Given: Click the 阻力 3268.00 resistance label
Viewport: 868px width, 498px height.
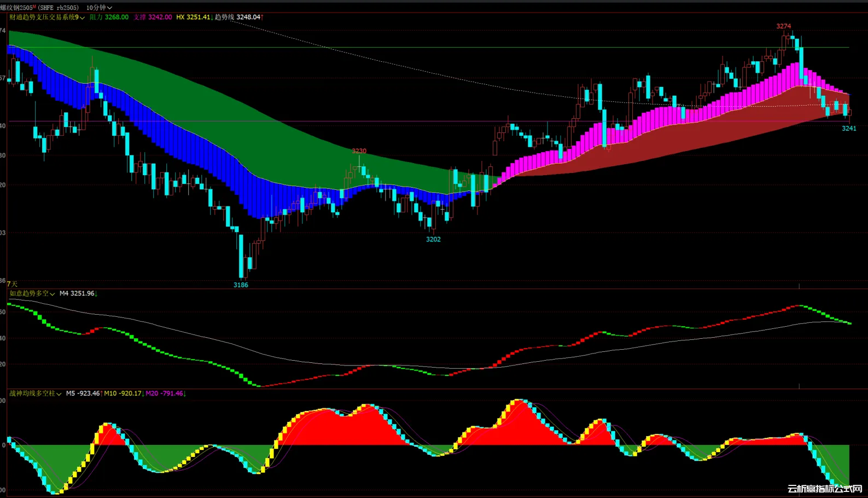Looking at the screenshot, I should (x=109, y=18).
